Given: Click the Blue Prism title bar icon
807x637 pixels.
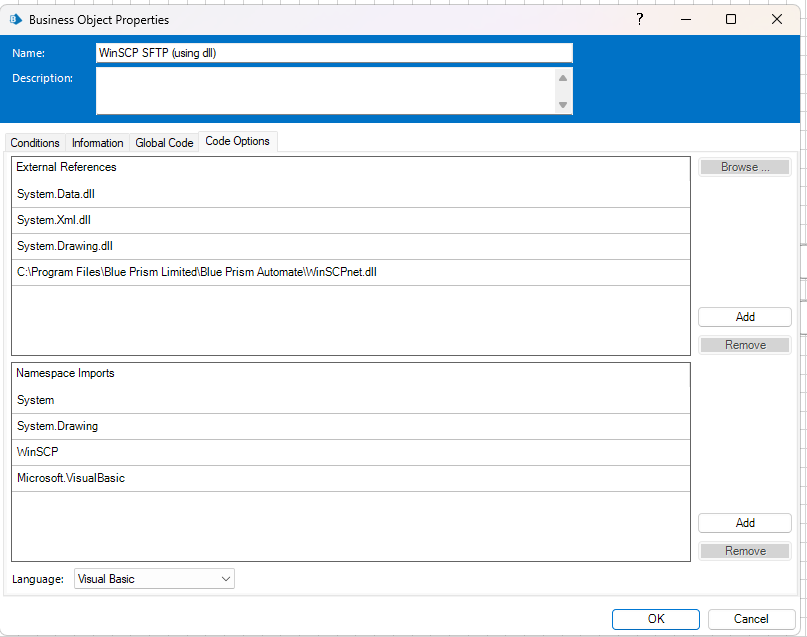Looking at the screenshot, I should point(15,19).
